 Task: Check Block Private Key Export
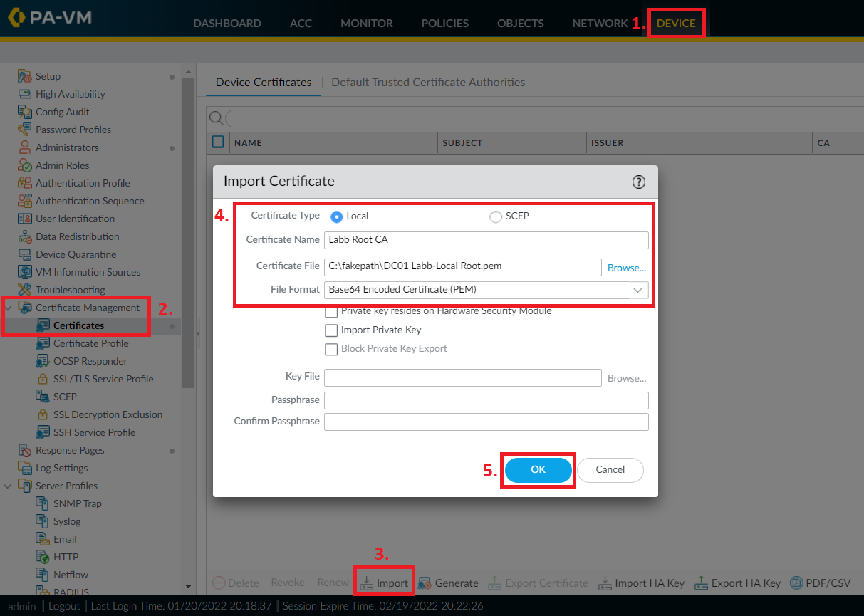pyautogui.click(x=331, y=349)
